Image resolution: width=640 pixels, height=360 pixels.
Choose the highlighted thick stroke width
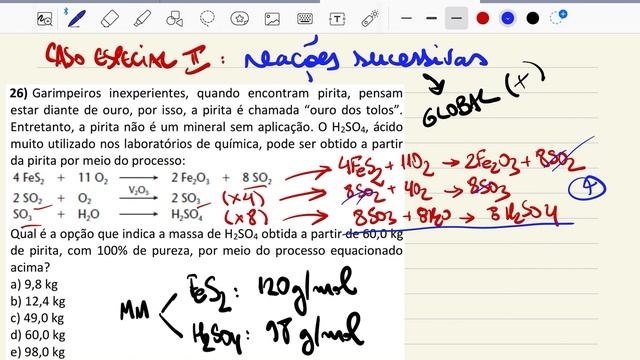pyautogui.click(x=456, y=18)
